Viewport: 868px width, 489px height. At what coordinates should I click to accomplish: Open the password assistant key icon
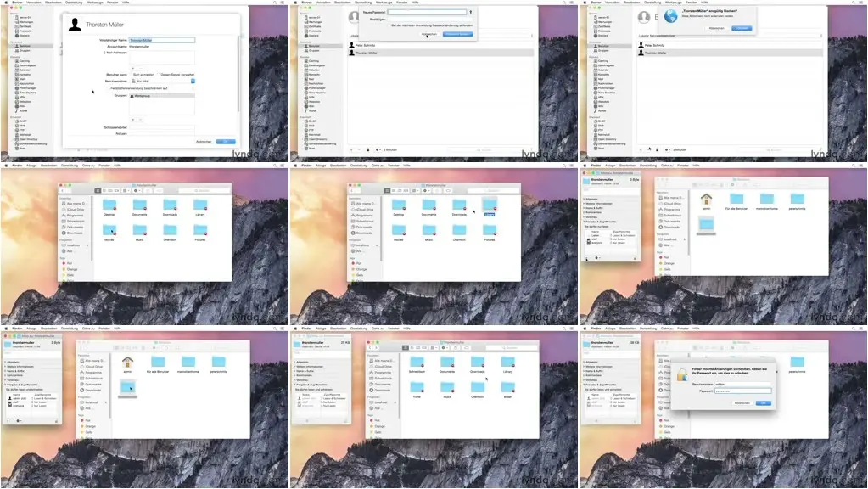(x=471, y=12)
